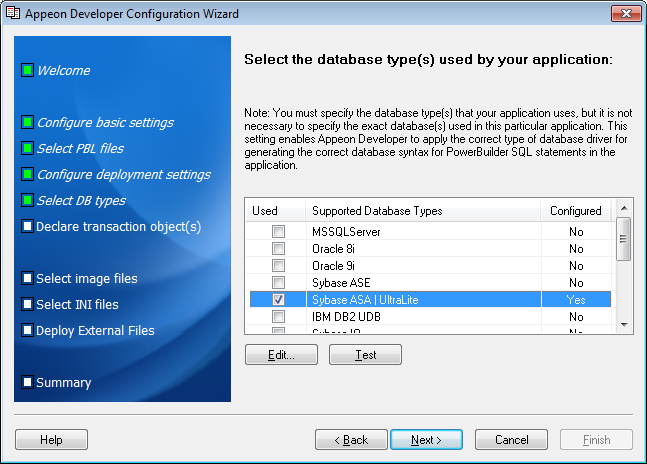This screenshot has height=464, width=647.
Task: Click the Select image files step label
Action: [87, 278]
